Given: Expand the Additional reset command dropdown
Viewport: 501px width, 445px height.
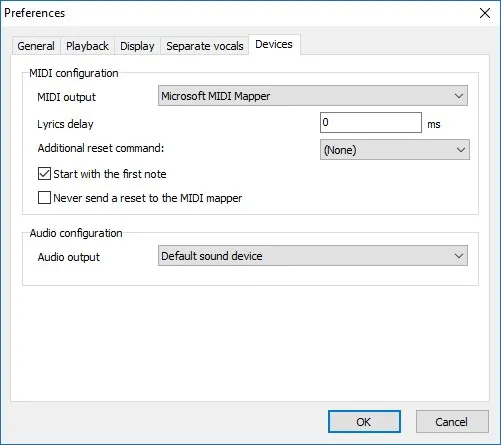Looking at the screenshot, I should [x=395, y=150].
